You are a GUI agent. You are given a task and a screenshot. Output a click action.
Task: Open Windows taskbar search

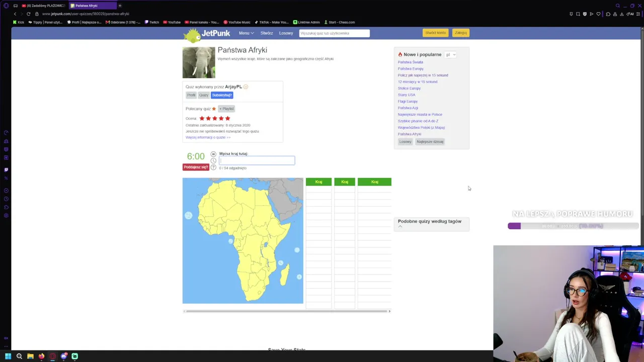19,356
